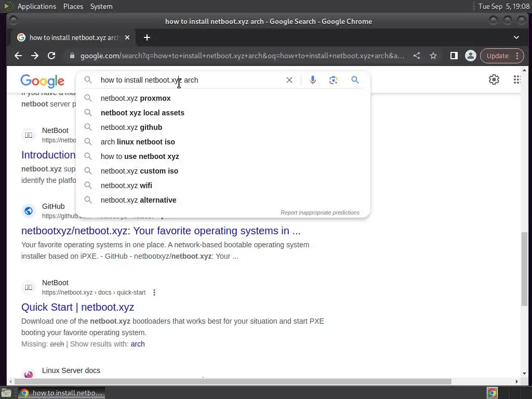Viewport: 532px width, 399px height.
Task: Click scrollbar up arrow
Action: tap(525, 70)
